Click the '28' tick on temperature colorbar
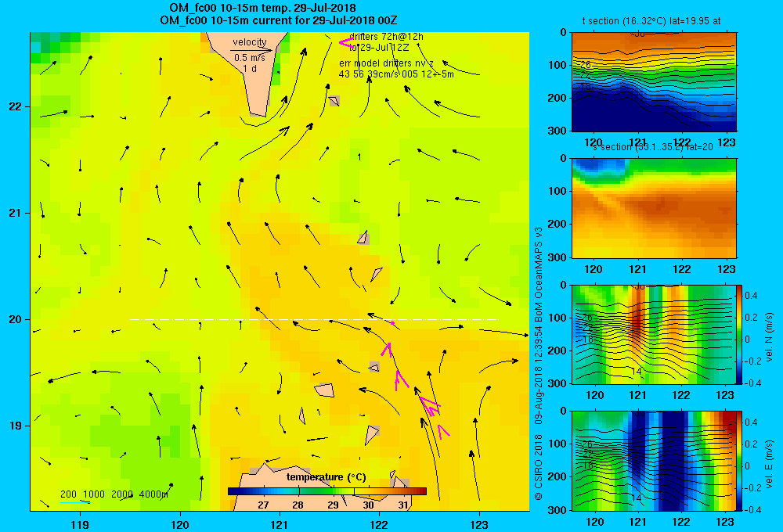 click(x=298, y=505)
